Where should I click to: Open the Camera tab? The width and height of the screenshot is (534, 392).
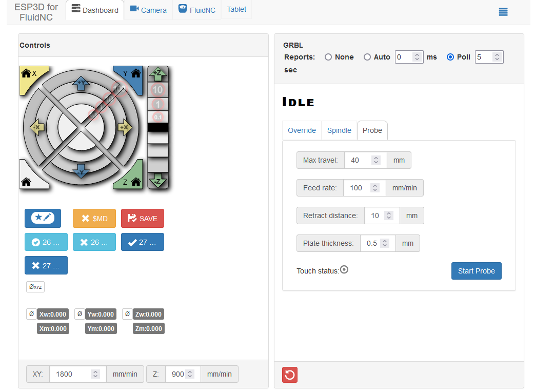(x=148, y=10)
